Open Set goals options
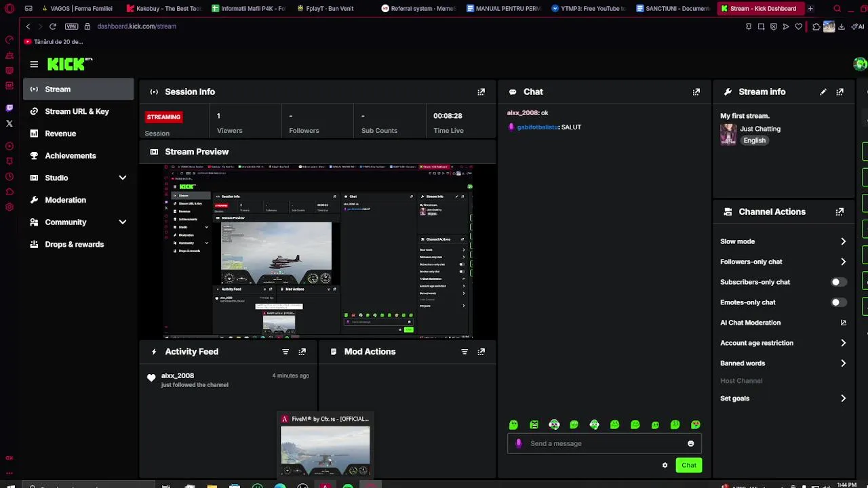 pyautogui.click(x=783, y=399)
